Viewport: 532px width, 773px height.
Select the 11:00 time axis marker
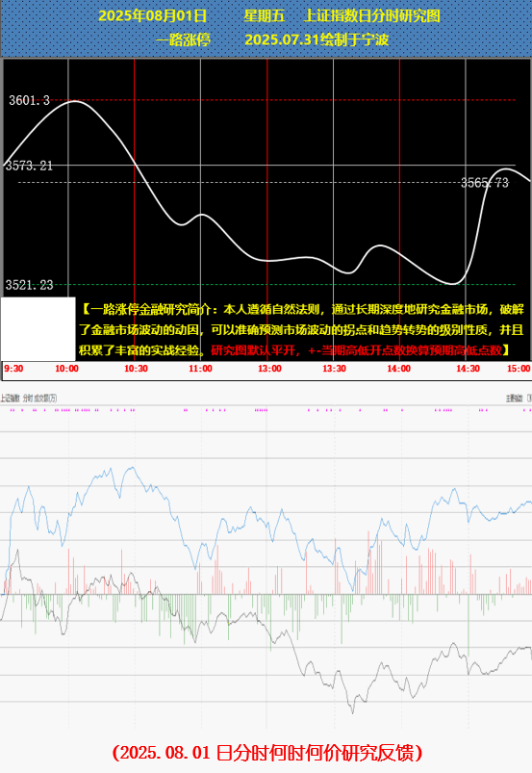200,369
